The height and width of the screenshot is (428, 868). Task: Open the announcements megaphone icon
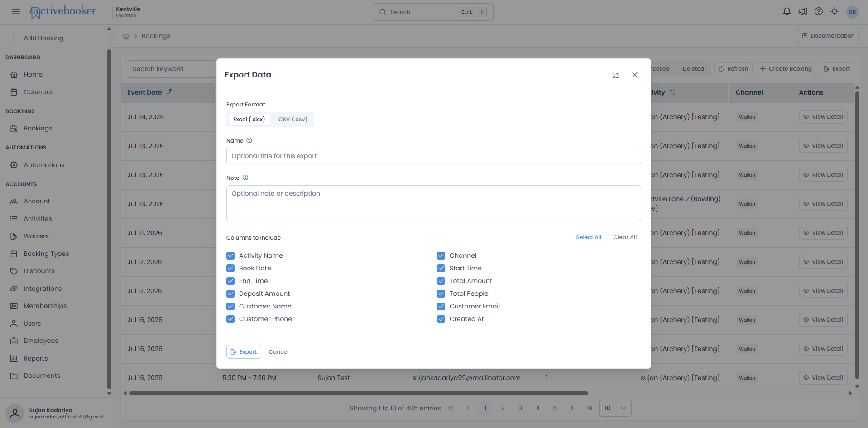pyautogui.click(x=803, y=12)
